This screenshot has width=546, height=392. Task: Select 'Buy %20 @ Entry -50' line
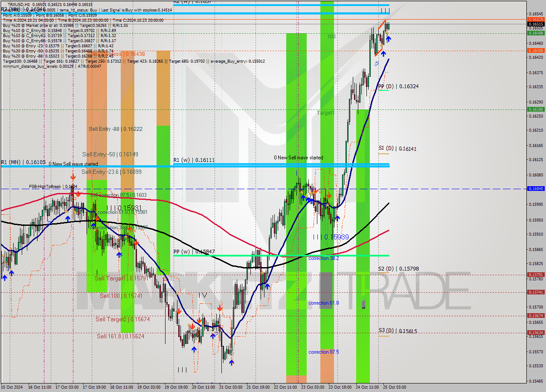tap(58, 51)
